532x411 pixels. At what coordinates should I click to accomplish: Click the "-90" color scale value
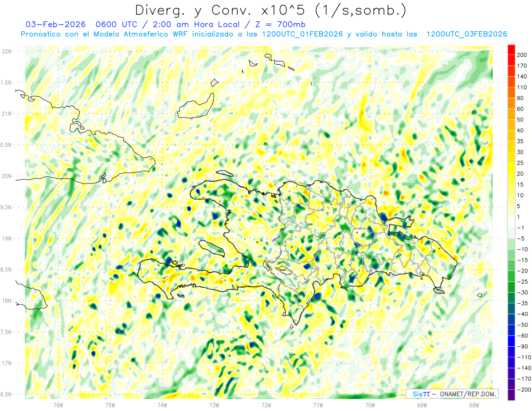(523, 347)
